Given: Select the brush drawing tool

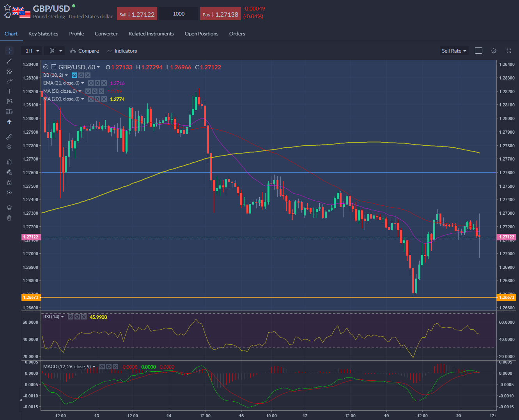Looking at the screenshot, I should [9, 81].
